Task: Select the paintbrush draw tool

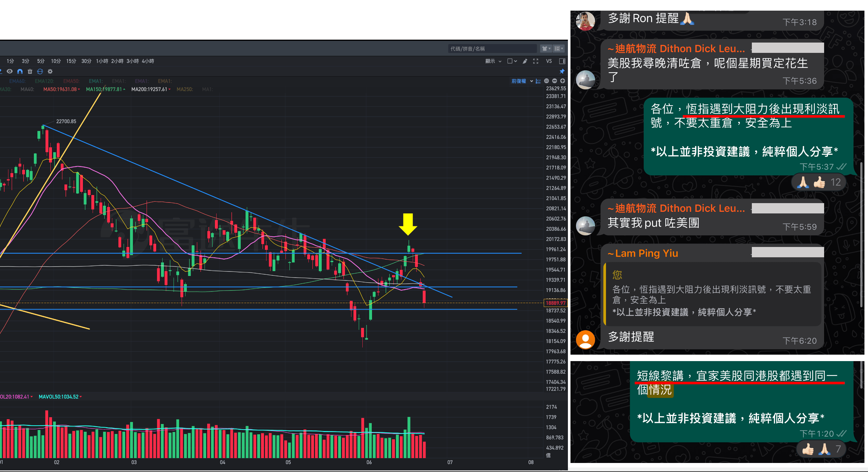Action: coord(525,61)
